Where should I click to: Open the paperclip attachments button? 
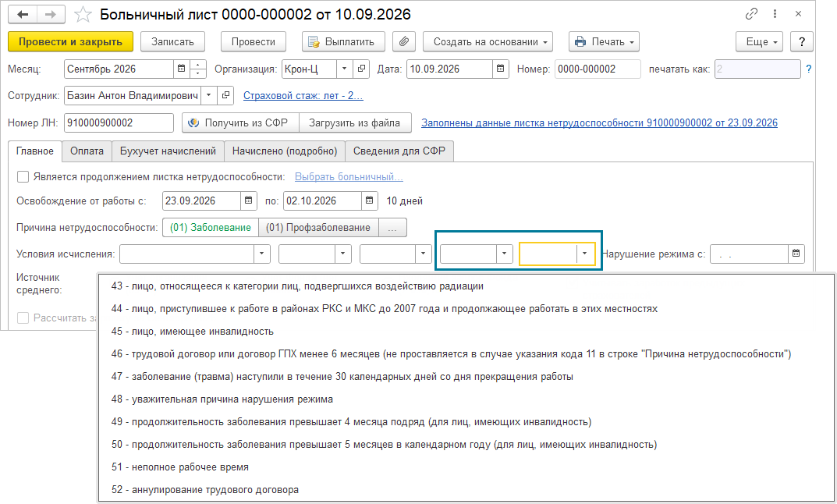404,41
